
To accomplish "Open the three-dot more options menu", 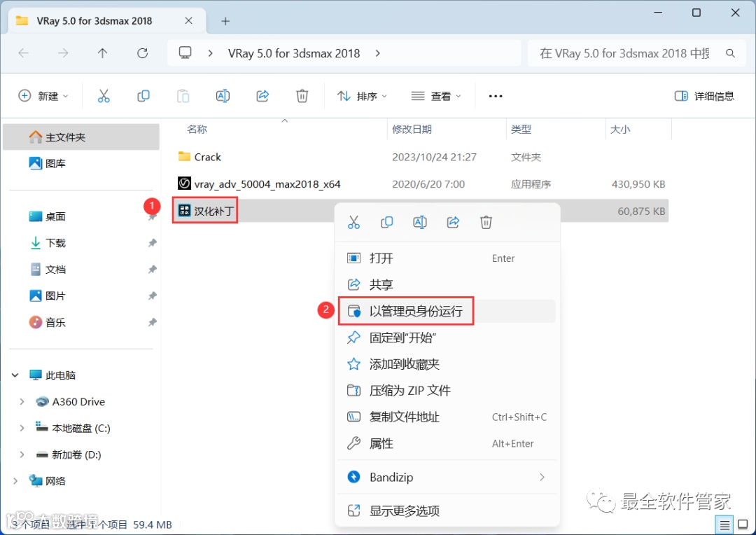I will (496, 96).
